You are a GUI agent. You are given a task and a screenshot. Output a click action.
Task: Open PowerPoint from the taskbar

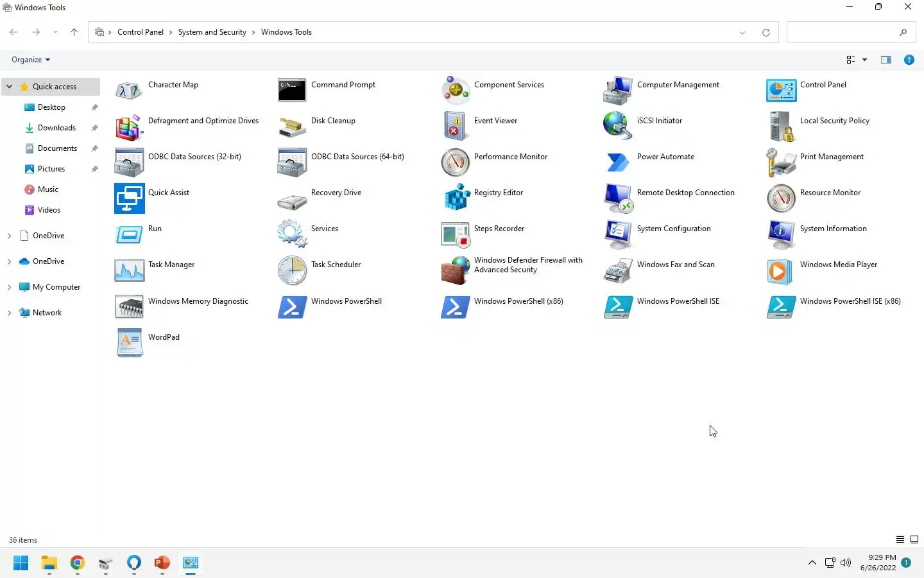162,563
